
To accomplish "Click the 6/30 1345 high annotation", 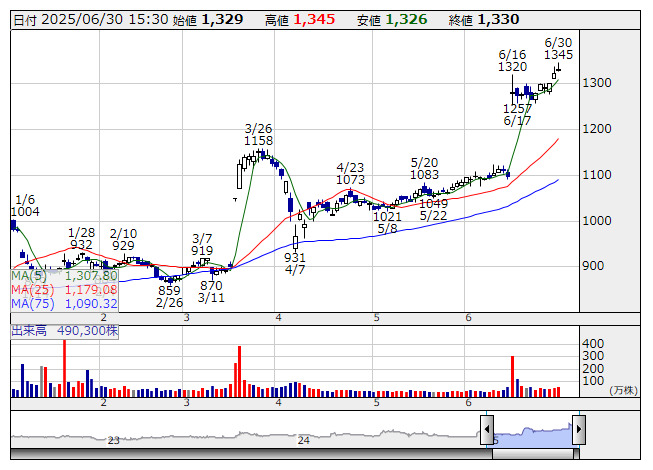I will pos(558,48).
